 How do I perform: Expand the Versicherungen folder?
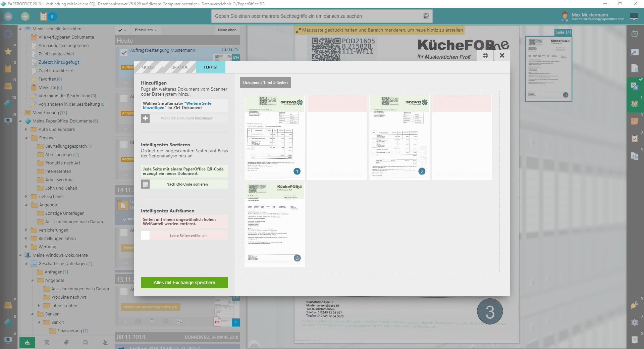click(26, 230)
